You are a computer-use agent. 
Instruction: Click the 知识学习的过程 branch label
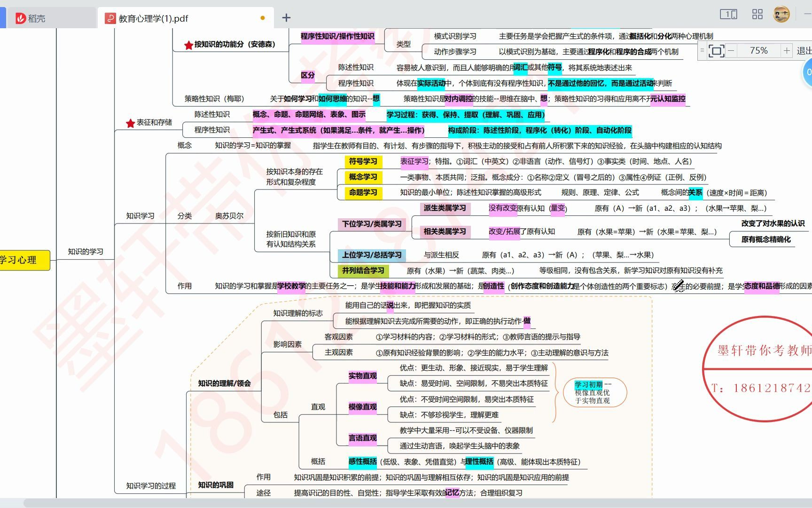(151, 486)
